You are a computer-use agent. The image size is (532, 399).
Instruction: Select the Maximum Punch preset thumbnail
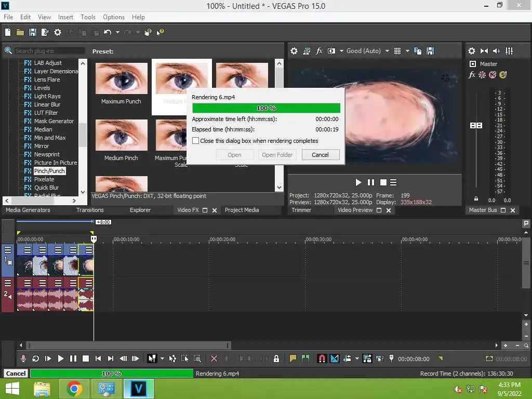[122, 78]
